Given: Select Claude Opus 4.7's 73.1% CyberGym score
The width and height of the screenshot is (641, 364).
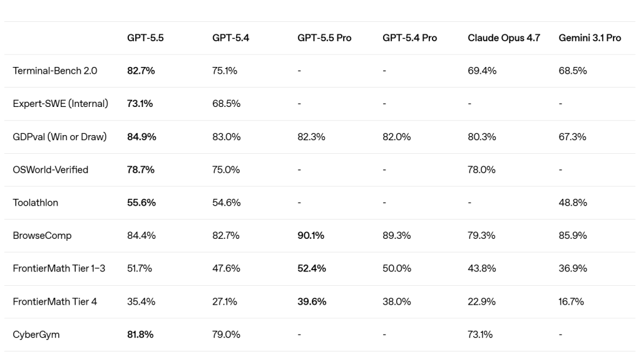Looking at the screenshot, I should click(x=480, y=335).
